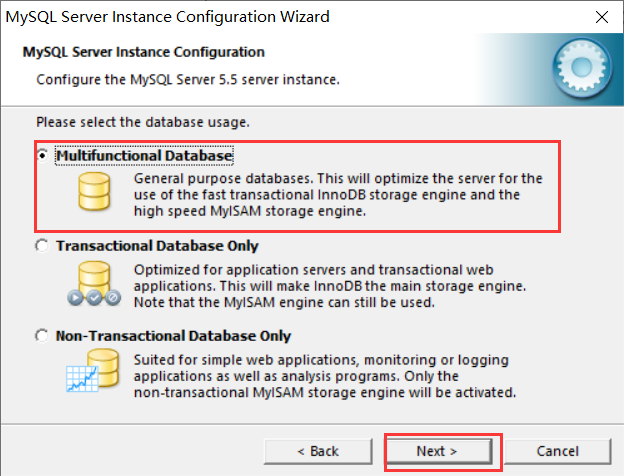
Task: Click the Multifunctional Database label
Action: pyautogui.click(x=145, y=156)
